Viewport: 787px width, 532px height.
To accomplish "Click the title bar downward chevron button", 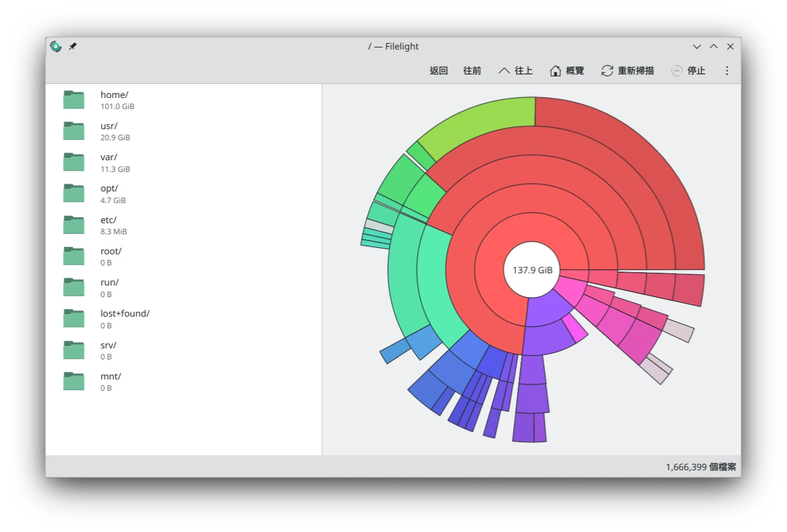I will (x=697, y=47).
